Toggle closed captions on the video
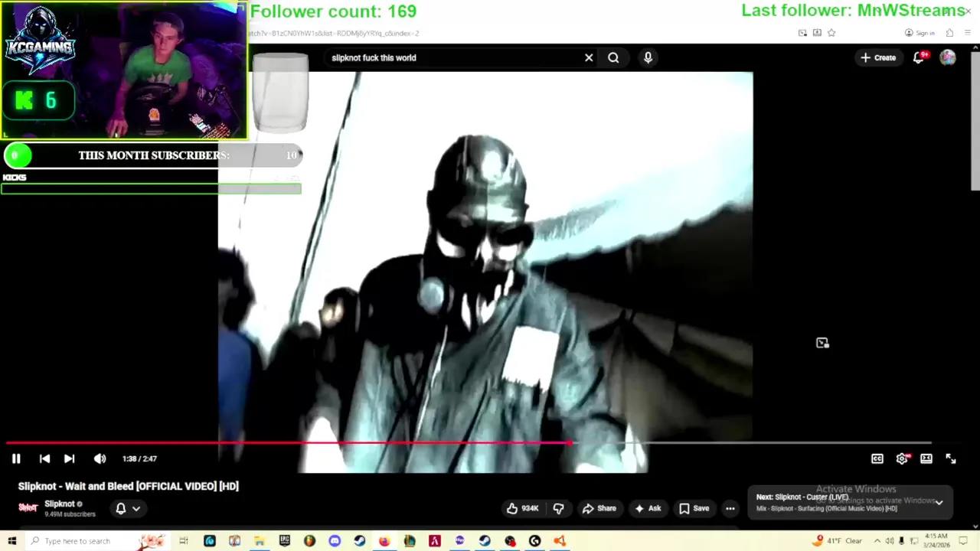The width and height of the screenshot is (980, 551). point(877,458)
